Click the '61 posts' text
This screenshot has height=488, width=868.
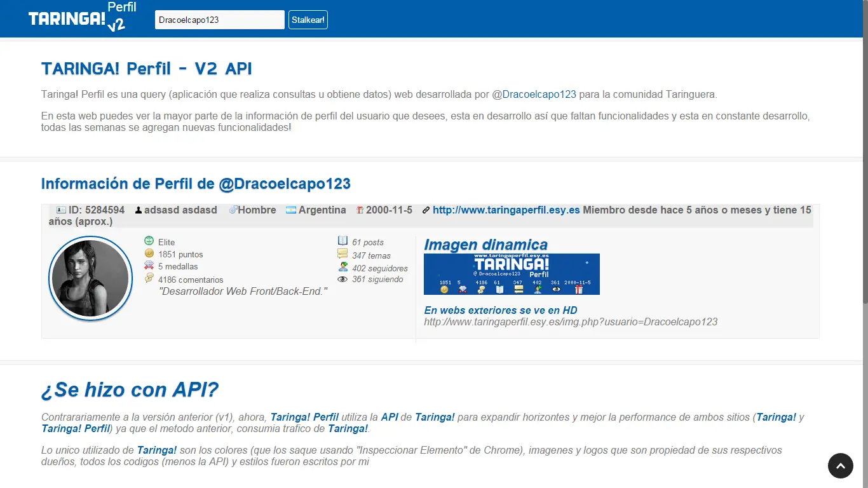pyautogui.click(x=368, y=242)
